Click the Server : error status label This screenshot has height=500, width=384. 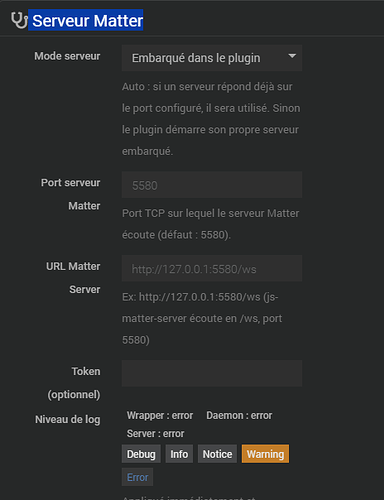click(x=155, y=434)
